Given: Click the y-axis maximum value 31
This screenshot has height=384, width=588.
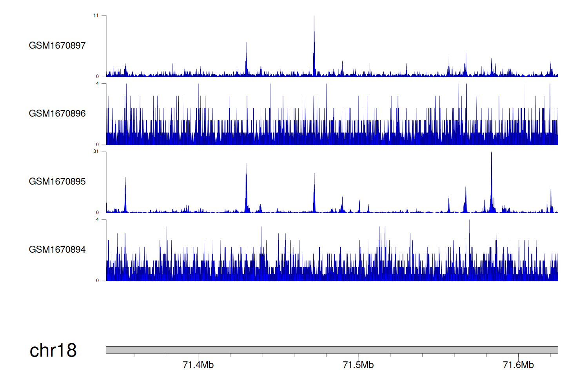Looking at the screenshot, I should click(x=96, y=152).
